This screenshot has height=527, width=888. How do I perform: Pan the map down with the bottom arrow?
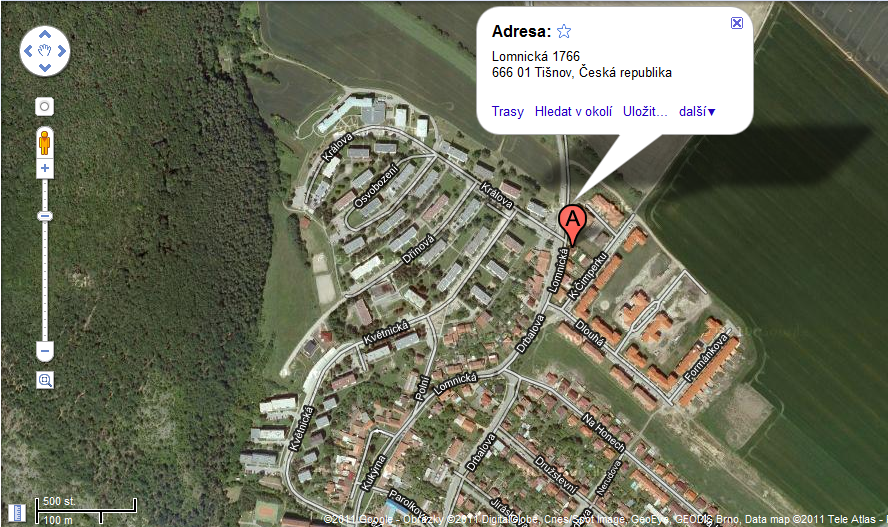(x=45, y=68)
